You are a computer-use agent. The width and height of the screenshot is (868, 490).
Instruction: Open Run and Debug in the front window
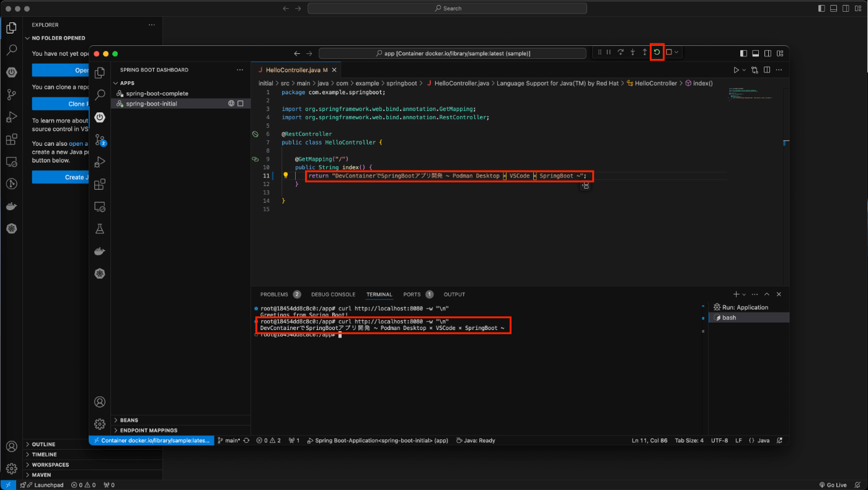(x=100, y=162)
